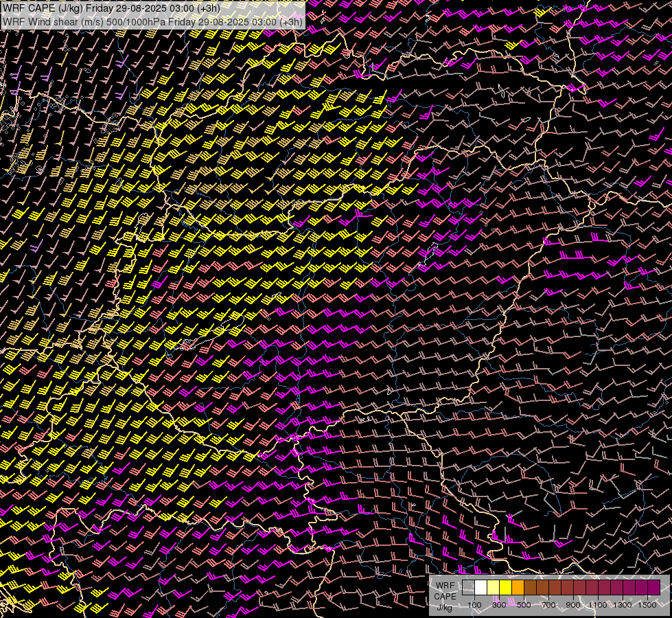This screenshot has height=618, width=672.
Task: Click the CAPE label in the legend
Action: click(445, 597)
